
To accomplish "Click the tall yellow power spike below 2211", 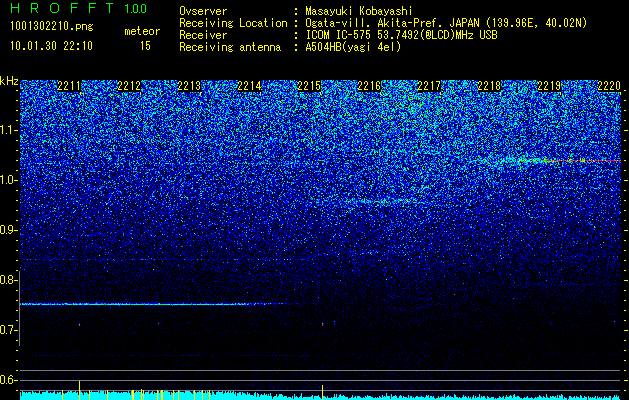I will click(79, 390).
